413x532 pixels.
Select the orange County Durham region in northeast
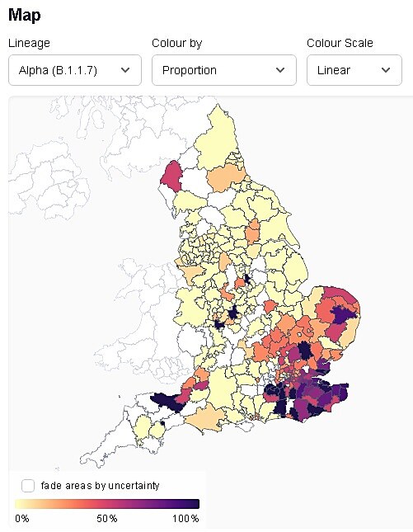pos(226,177)
